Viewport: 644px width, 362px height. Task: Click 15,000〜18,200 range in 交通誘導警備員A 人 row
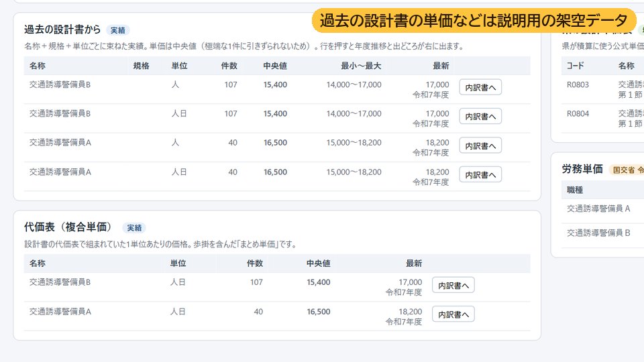click(x=354, y=142)
